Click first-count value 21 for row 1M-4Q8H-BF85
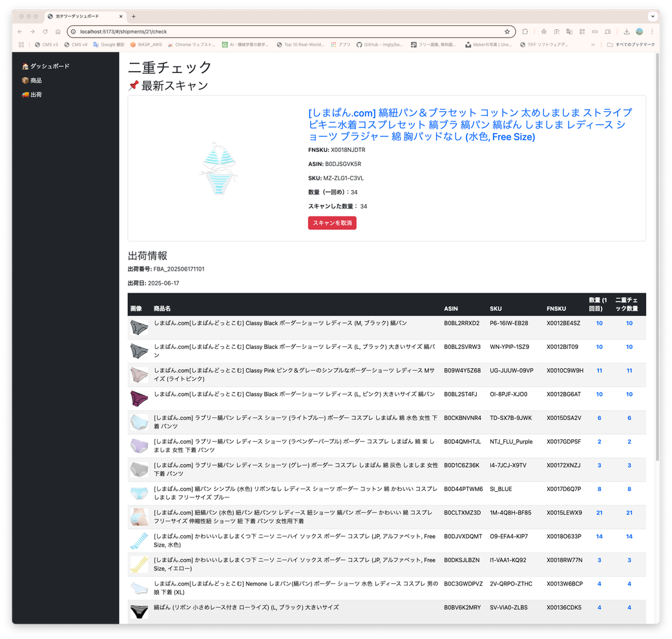 [599, 512]
